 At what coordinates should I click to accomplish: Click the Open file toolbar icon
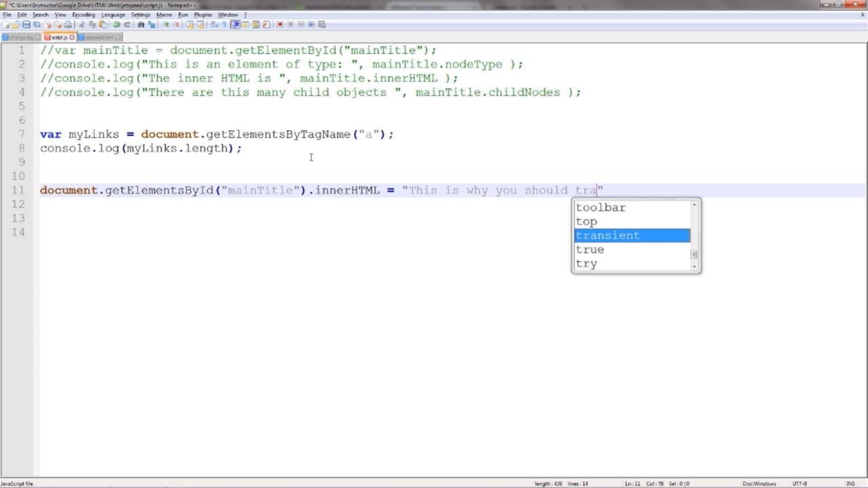pos(16,24)
